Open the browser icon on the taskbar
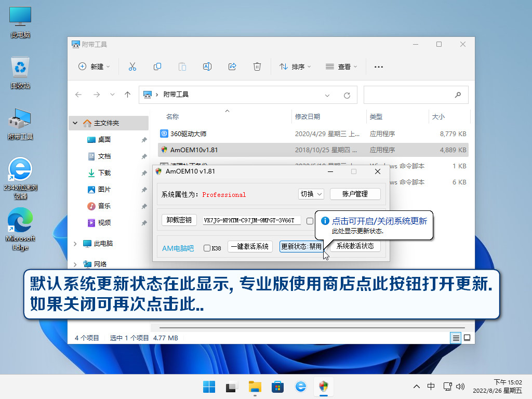This screenshot has width=532, height=399. pos(301,387)
